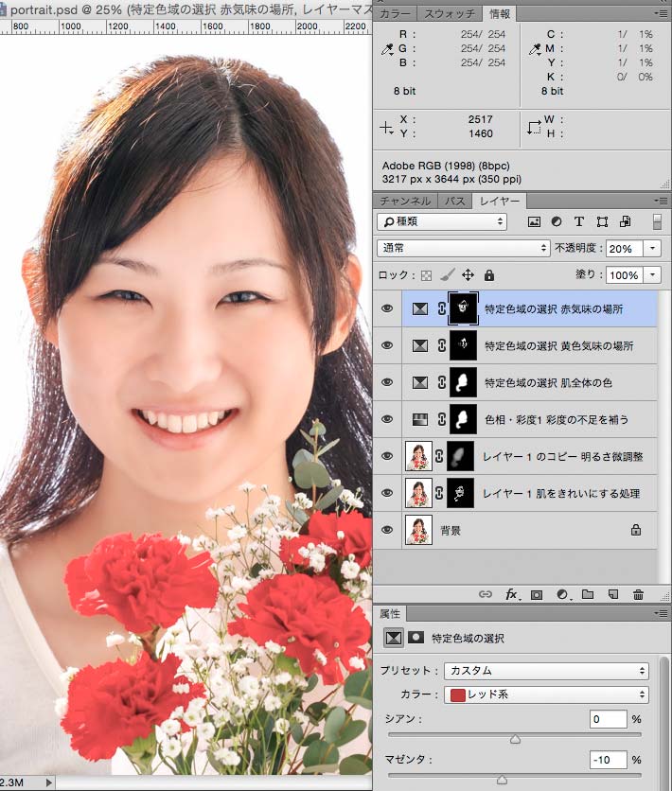Switch to the スウォッチ tab
The image size is (672, 791).
(x=450, y=14)
